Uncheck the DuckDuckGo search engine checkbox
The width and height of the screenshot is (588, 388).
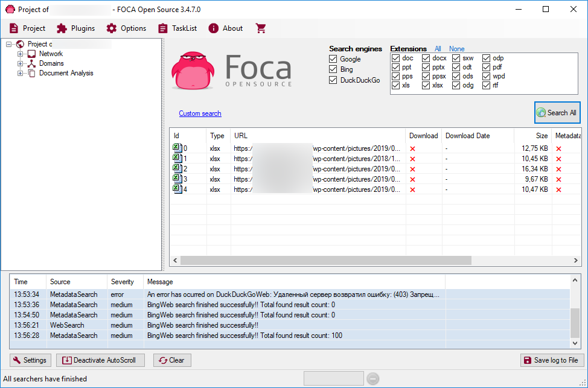pyautogui.click(x=333, y=80)
